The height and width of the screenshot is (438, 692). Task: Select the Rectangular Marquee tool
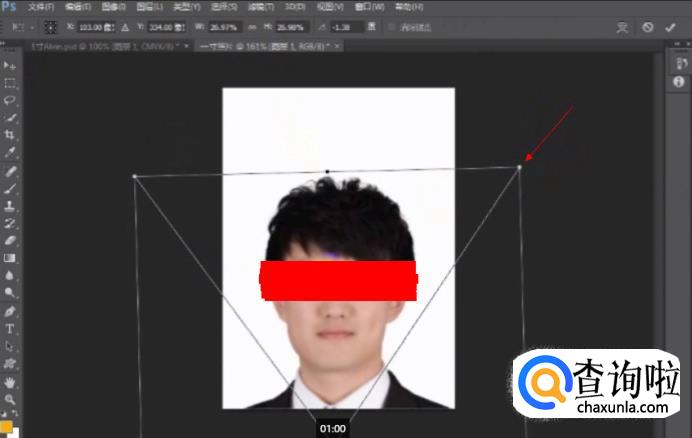tap(10, 83)
